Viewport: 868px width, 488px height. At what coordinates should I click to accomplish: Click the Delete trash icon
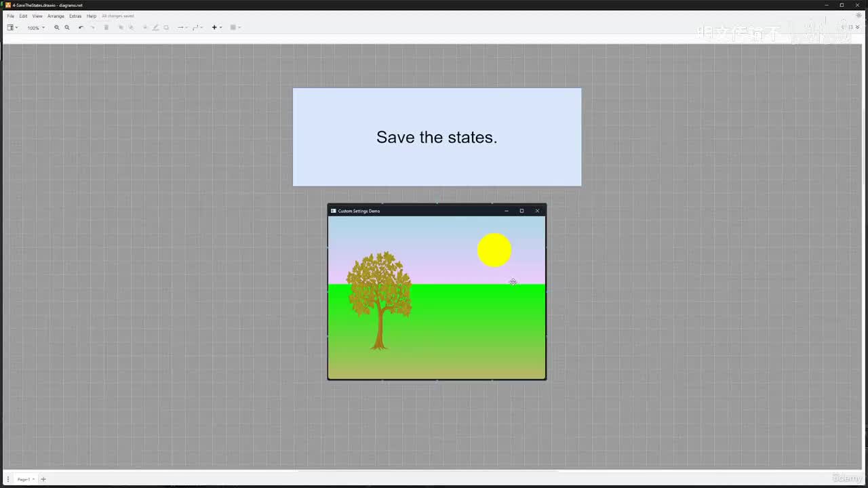point(106,28)
